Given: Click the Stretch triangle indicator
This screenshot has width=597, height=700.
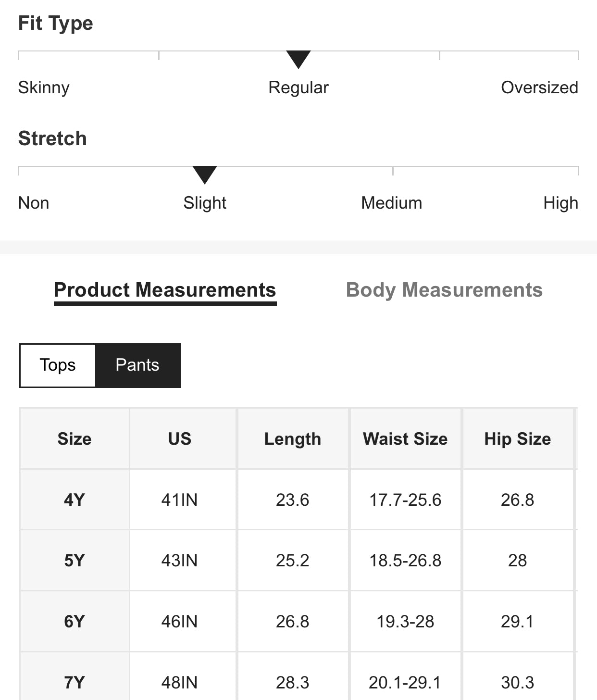Looking at the screenshot, I should coord(205,175).
